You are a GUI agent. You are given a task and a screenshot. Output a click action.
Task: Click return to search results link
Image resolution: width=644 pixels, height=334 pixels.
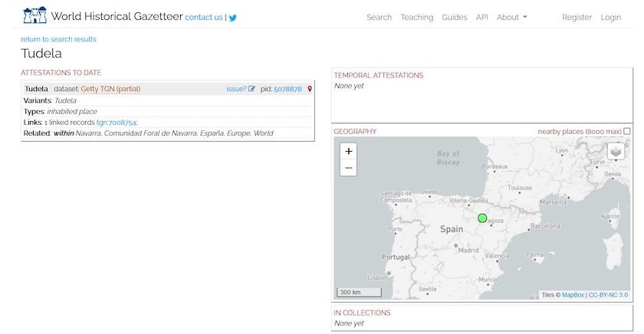click(x=58, y=39)
